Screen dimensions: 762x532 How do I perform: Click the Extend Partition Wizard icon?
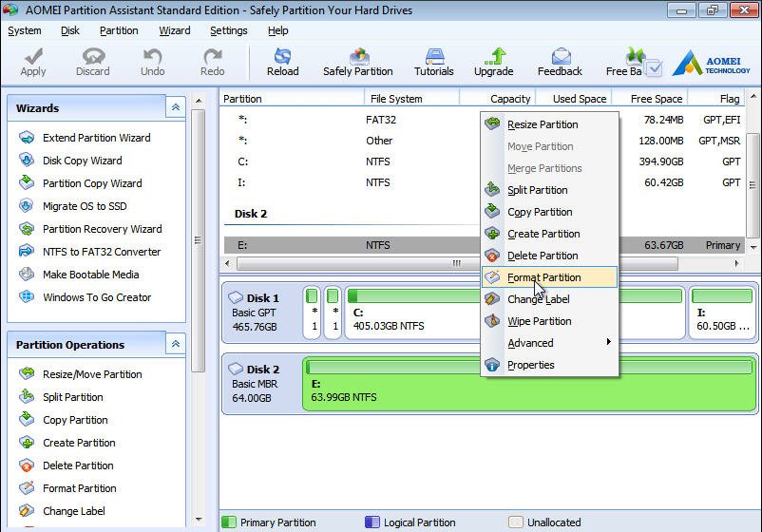(x=27, y=138)
